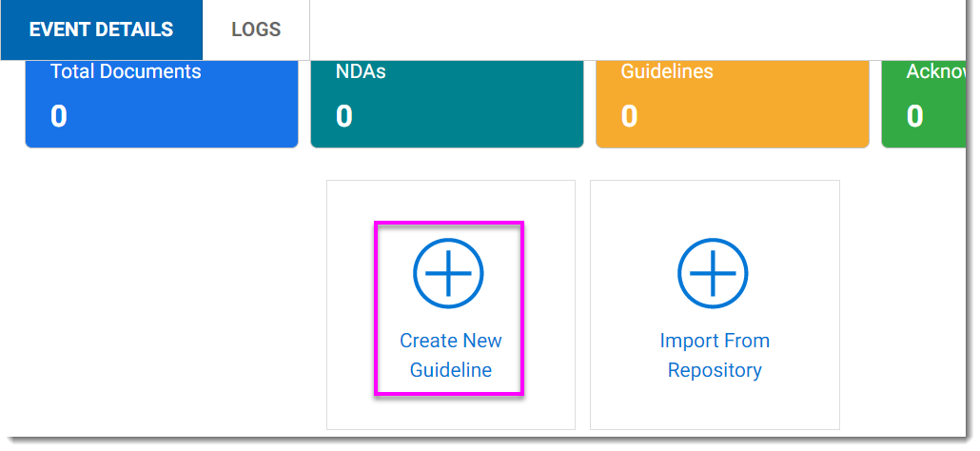
Task: Switch to the LOGS tab
Action: [256, 29]
